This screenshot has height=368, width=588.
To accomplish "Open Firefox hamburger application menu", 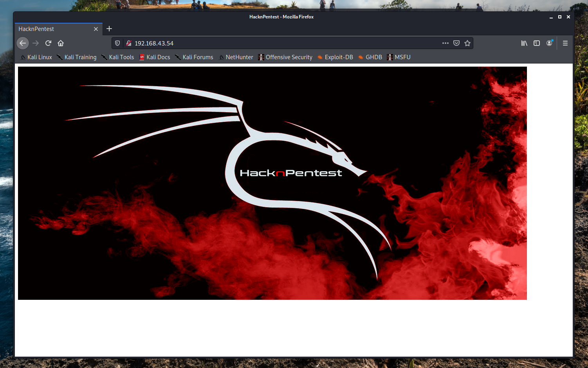I will coord(565,43).
